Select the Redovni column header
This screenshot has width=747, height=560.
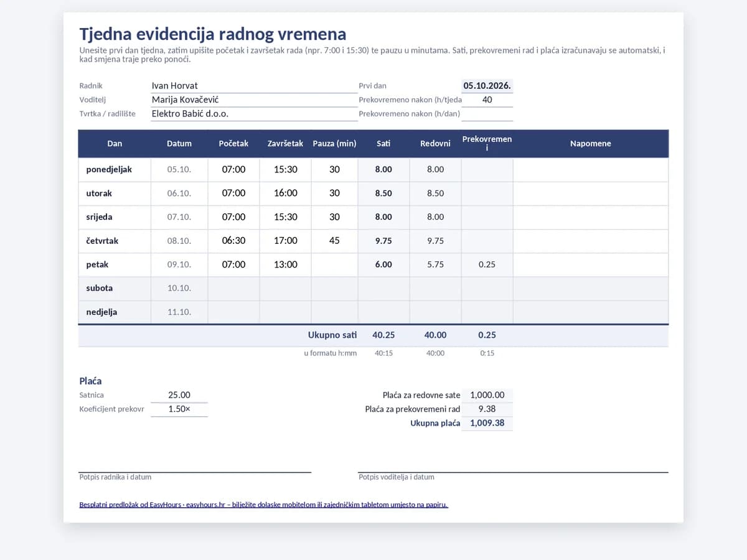tap(435, 144)
